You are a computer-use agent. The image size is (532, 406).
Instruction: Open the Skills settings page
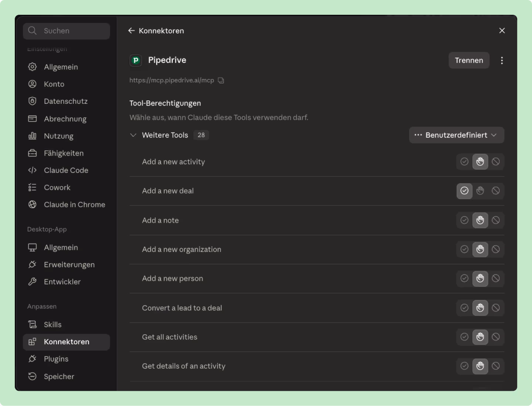click(x=66, y=325)
